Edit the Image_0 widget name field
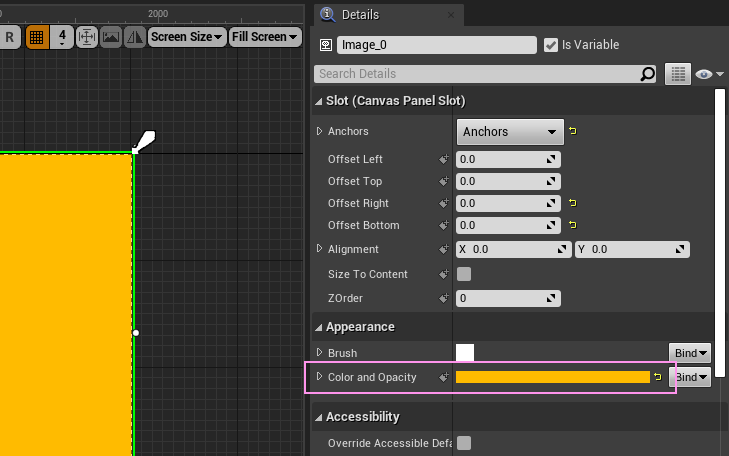 (437, 45)
